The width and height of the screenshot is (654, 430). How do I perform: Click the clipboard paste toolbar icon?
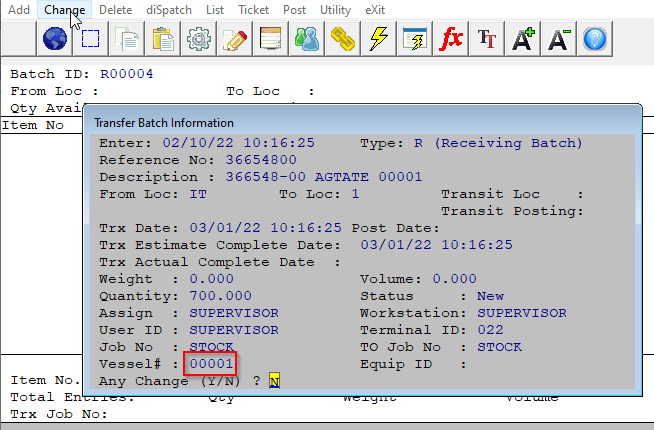(163, 40)
